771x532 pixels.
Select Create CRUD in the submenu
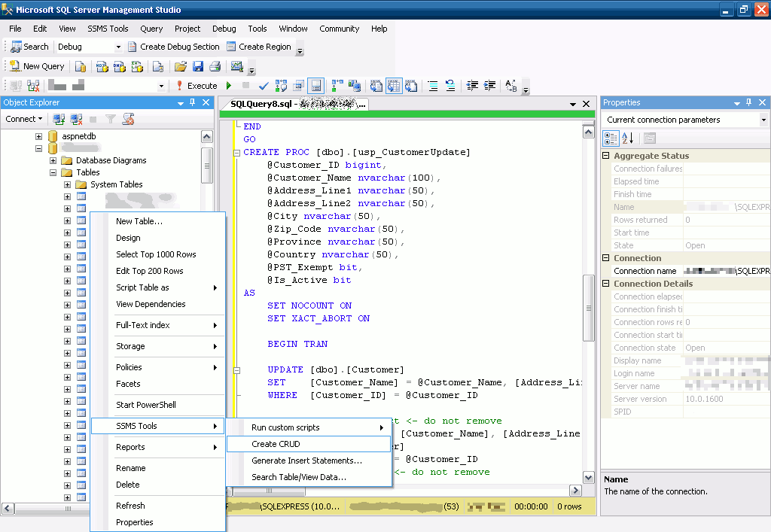coord(309,444)
